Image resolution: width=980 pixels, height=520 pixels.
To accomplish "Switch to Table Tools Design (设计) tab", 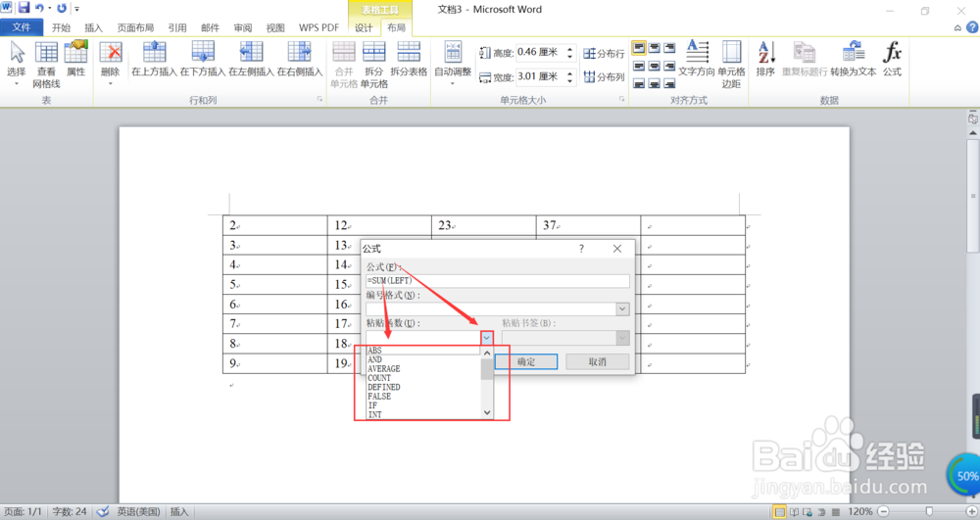I will click(364, 27).
